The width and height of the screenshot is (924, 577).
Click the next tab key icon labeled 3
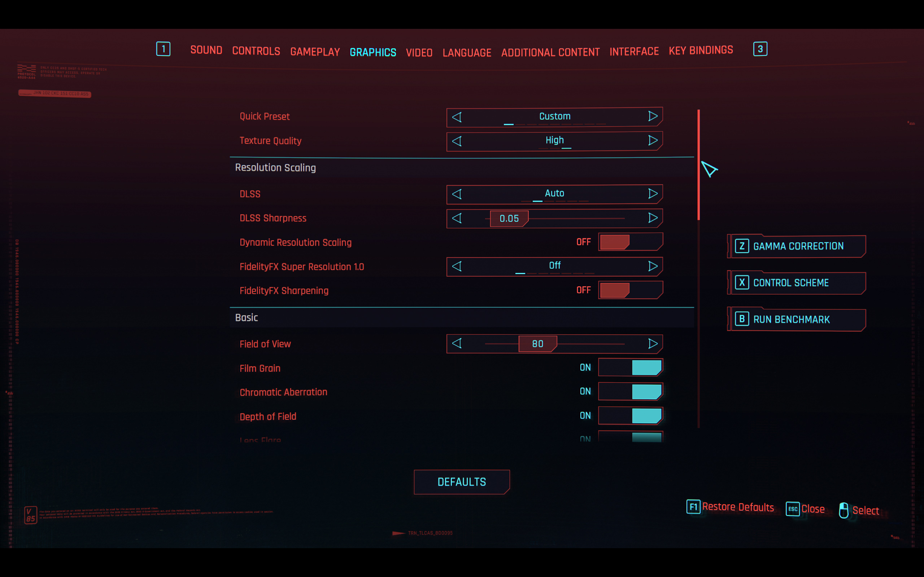[x=760, y=49]
